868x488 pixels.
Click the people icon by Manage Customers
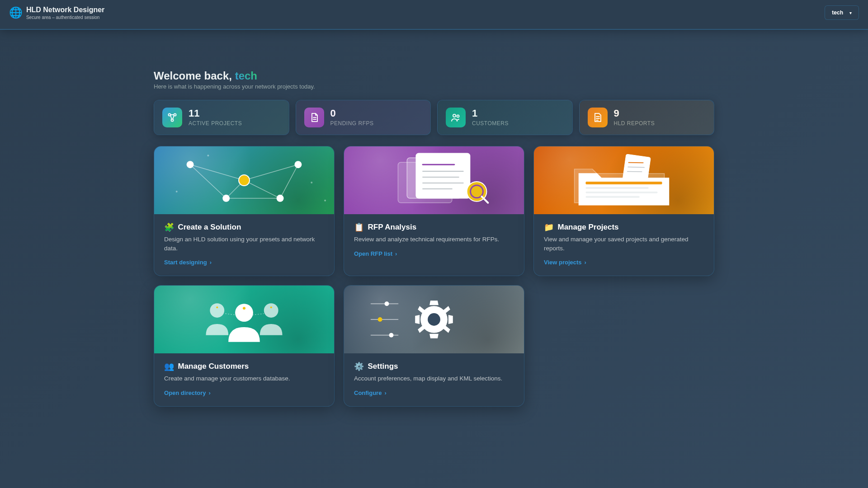click(169, 366)
